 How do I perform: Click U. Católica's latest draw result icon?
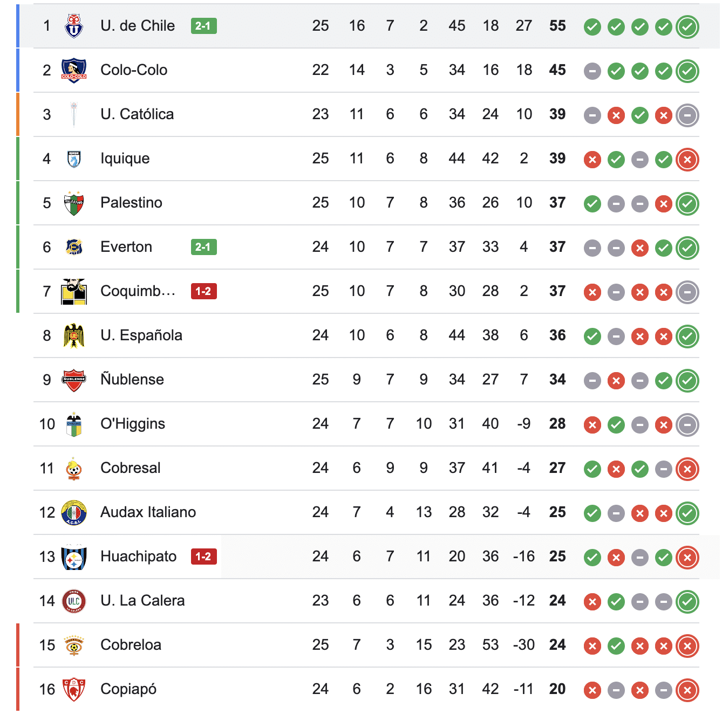687,115
